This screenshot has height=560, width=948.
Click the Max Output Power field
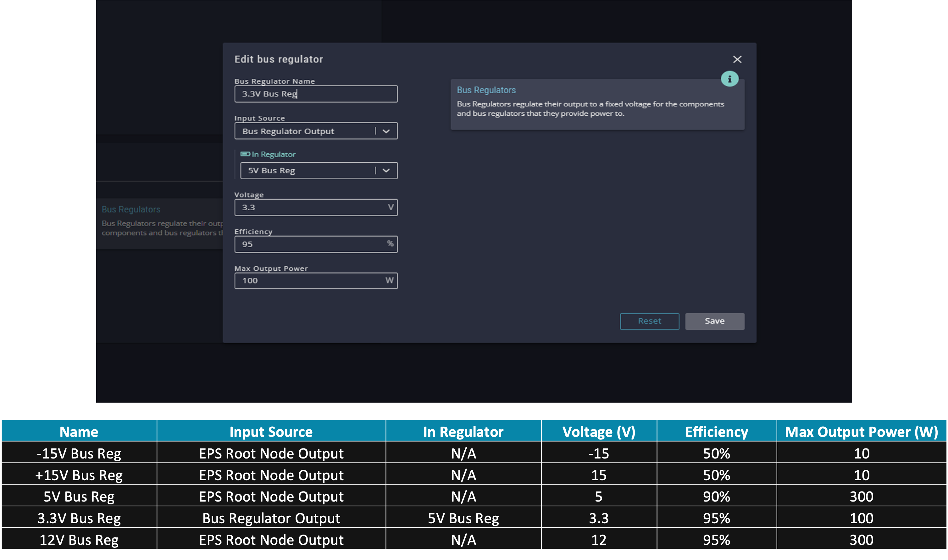click(x=316, y=281)
